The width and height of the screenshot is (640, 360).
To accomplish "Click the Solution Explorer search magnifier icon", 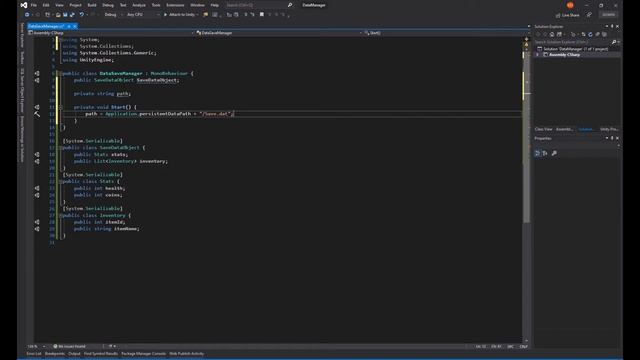I will click(x=613, y=42).
